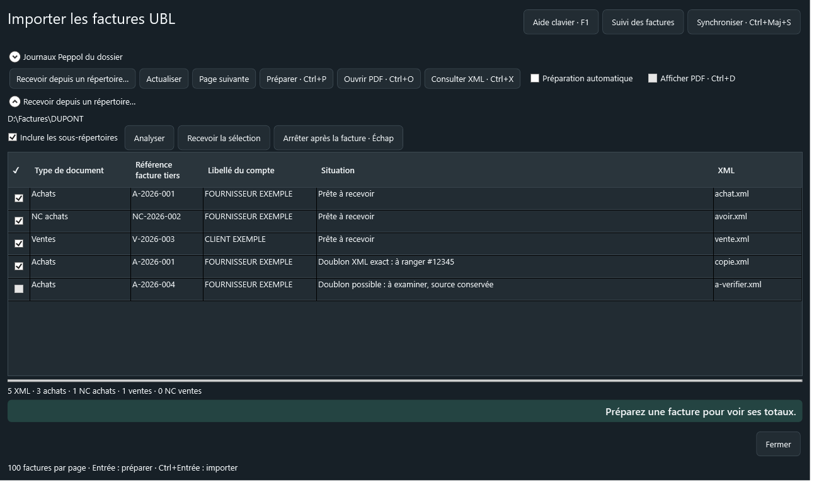Open Aide clavier · F1
This screenshot has height=504, width=819.
click(x=561, y=22)
